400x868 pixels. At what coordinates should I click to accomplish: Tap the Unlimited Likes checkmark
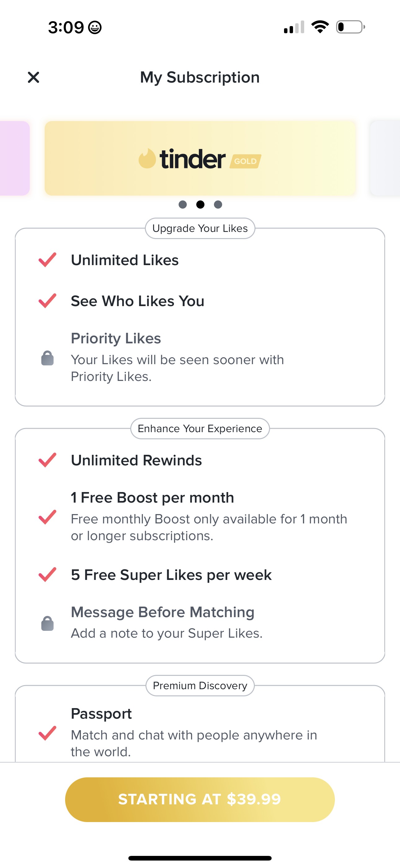click(47, 260)
